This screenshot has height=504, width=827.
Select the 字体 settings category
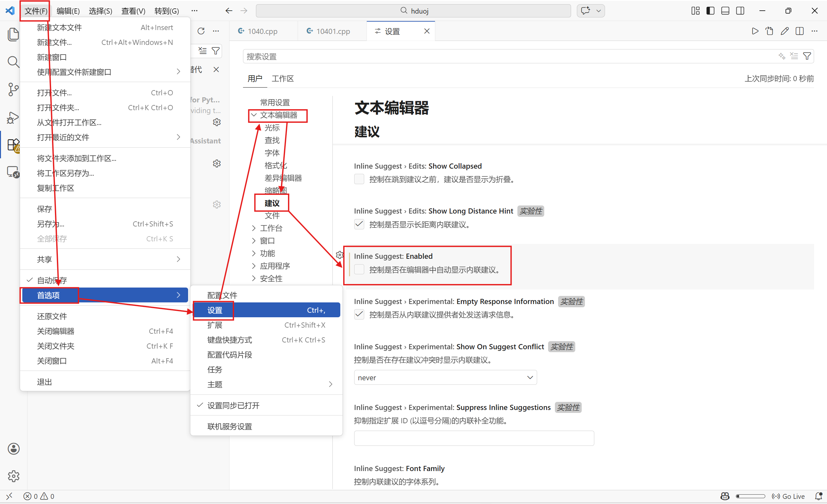[x=272, y=153]
